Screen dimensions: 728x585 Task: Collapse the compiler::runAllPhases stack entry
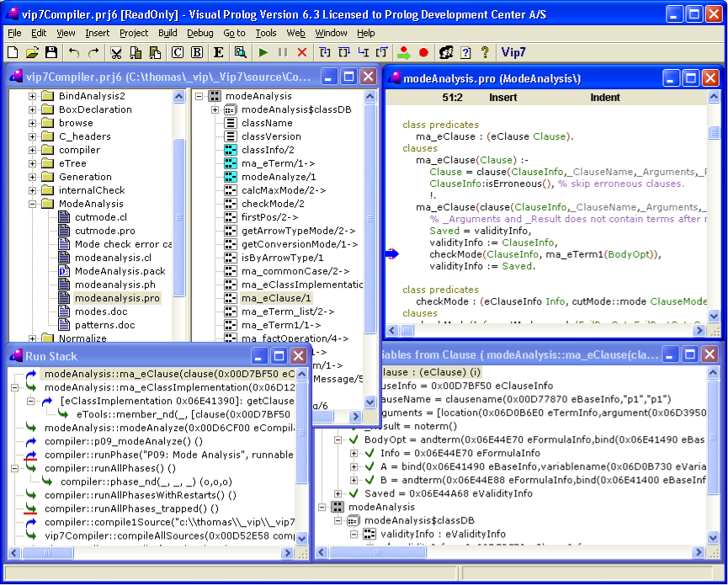click(x=14, y=469)
